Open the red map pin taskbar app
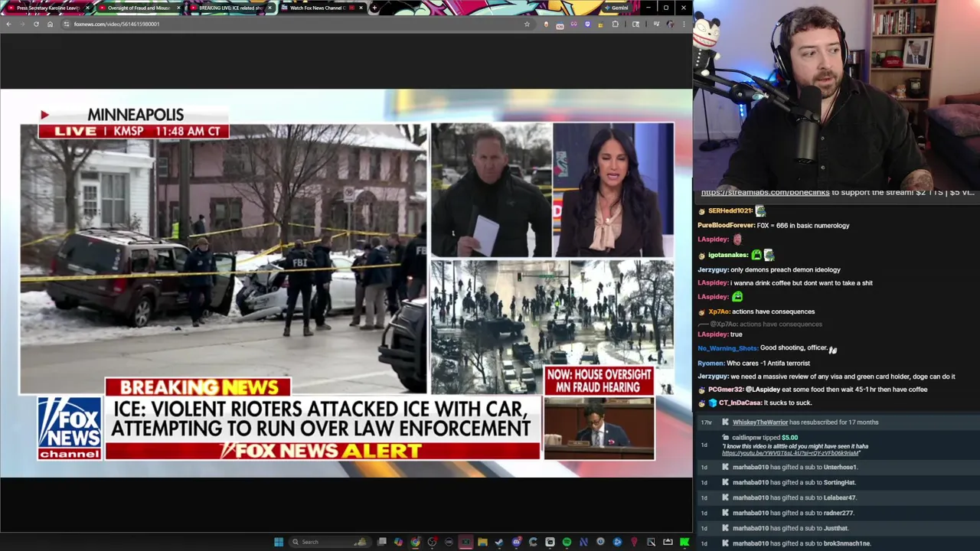This screenshot has height=551, width=980. click(x=634, y=542)
